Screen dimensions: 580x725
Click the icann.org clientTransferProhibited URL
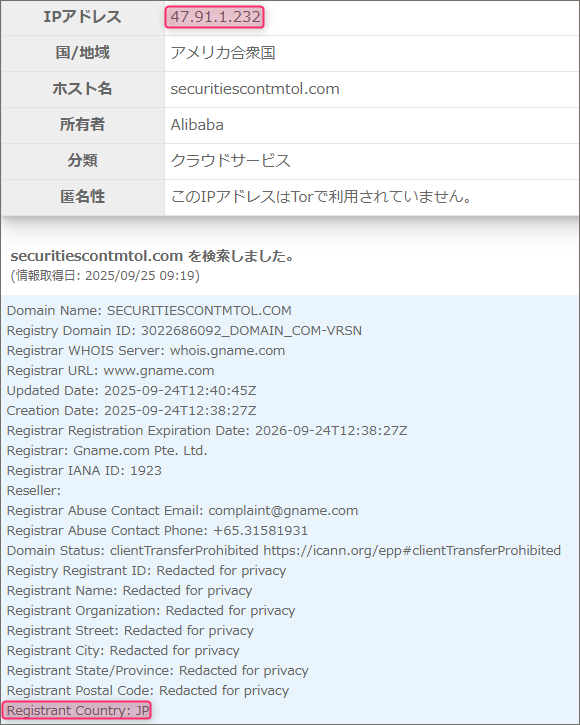[412, 550]
